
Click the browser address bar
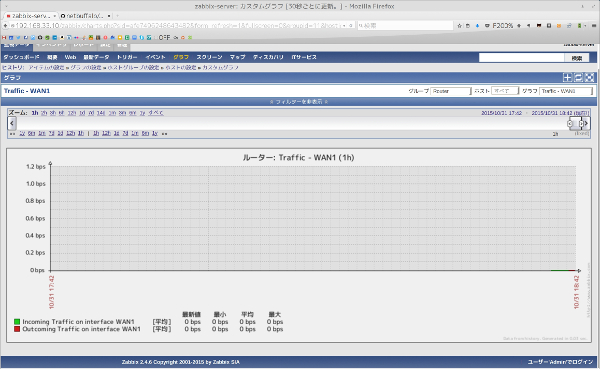(x=175, y=26)
